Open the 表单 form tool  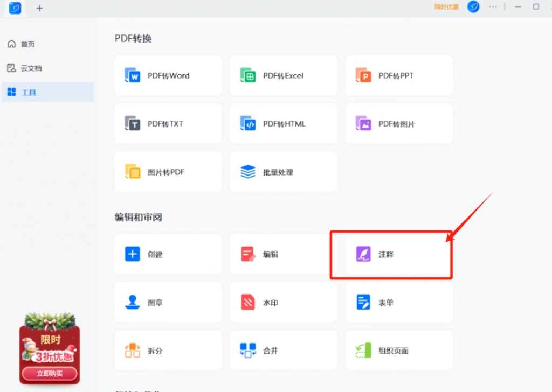(399, 302)
